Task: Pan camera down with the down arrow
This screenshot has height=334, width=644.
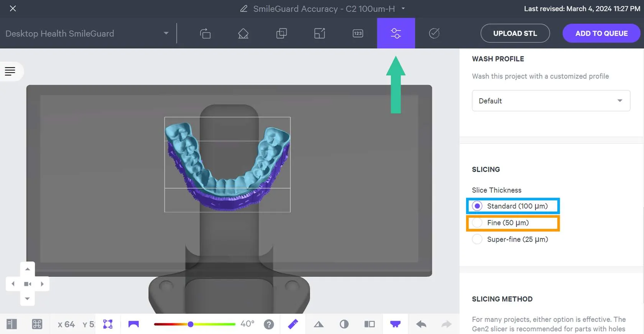Action: pos(27,298)
